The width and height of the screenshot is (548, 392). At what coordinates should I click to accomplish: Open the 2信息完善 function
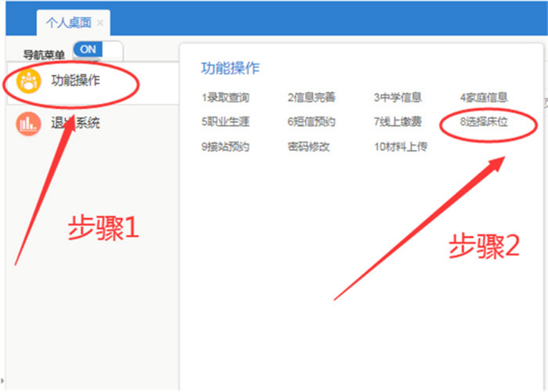click(311, 98)
